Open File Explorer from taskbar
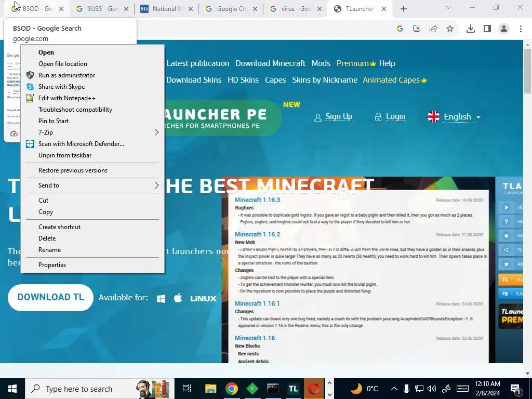Image resolution: width=532 pixels, height=399 pixels. click(x=211, y=389)
